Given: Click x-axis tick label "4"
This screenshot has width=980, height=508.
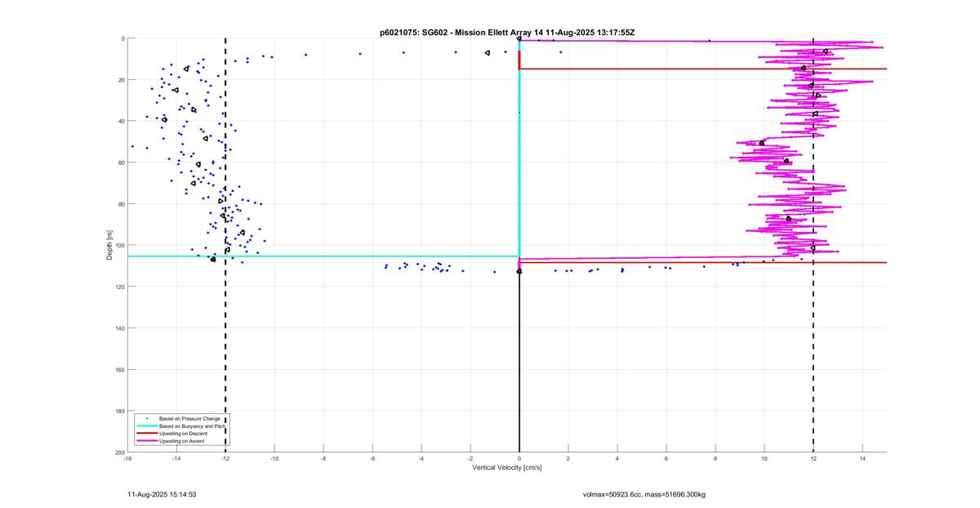Looking at the screenshot, I should click(617, 458).
